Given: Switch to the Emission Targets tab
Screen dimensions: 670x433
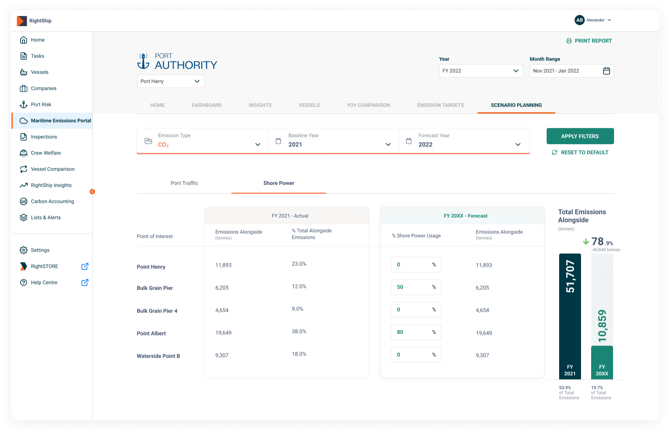Looking at the screenshot, I should 440,105.
